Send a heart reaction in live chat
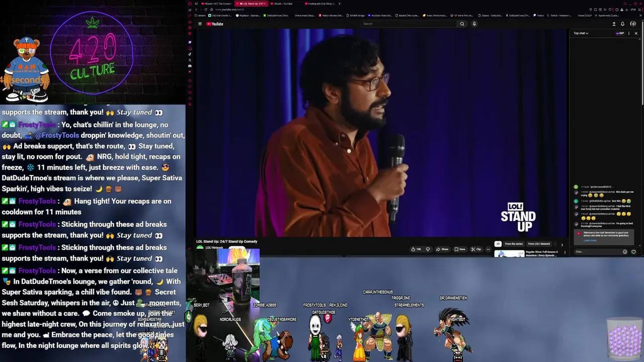This screenshot has width=644, height=362. (633, 252)
